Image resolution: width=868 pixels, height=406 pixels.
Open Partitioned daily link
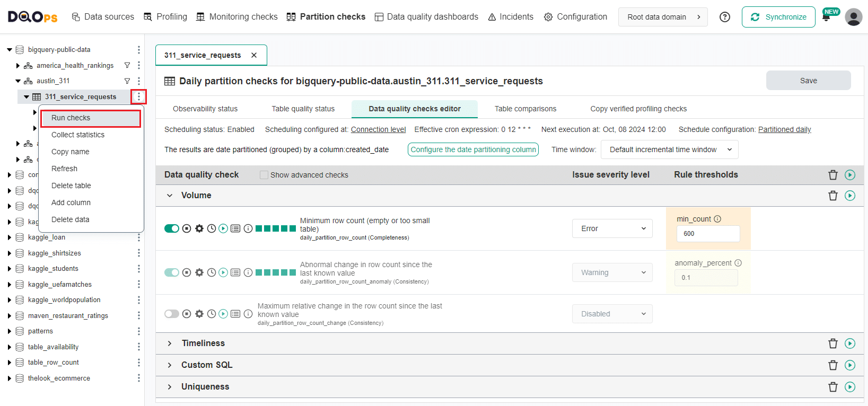click(785, 129)
